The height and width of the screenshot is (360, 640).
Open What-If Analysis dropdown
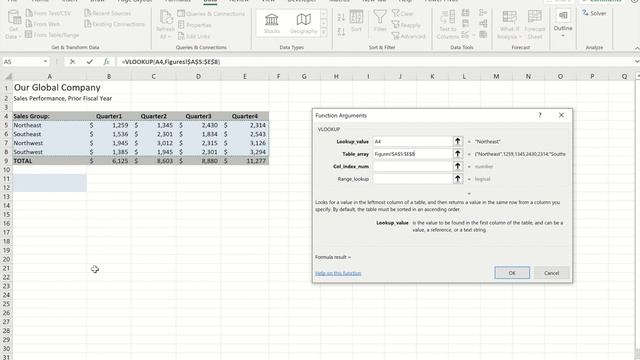(x=509, y=25)
